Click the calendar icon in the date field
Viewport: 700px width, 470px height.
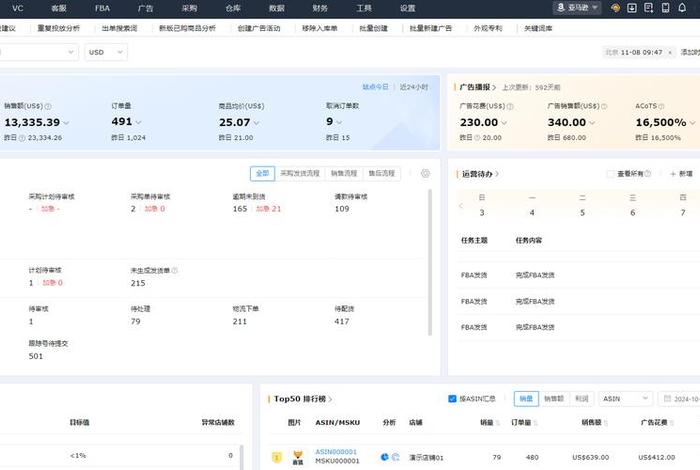point(667,399)
